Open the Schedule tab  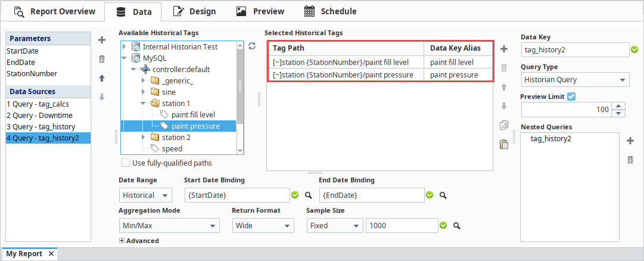pos(331,11)
